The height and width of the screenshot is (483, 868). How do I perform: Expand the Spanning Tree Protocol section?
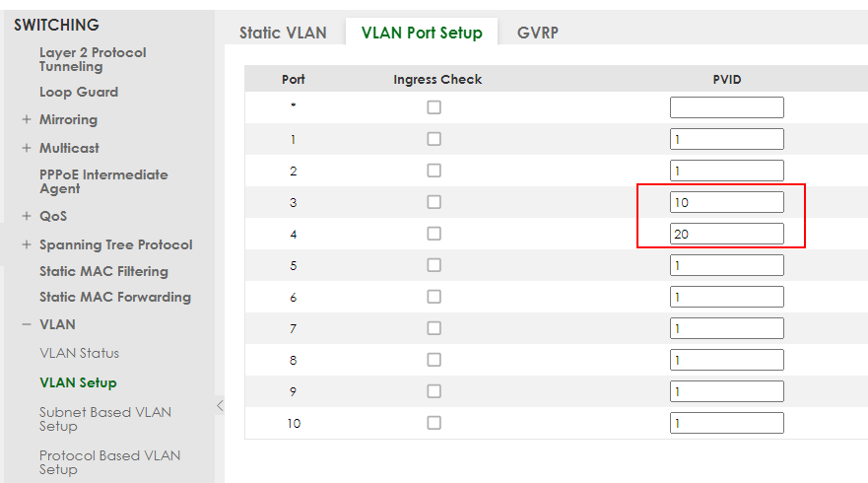point(26,244)
